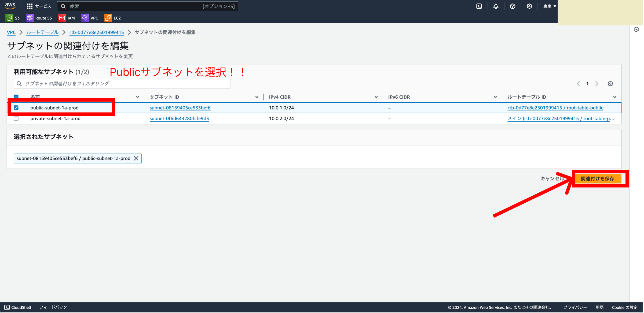This screenshot has height=313, width=644.
Task: Open the rtb-0d77e8e2501999415 breadcrumb link
Action: (97, 32)
